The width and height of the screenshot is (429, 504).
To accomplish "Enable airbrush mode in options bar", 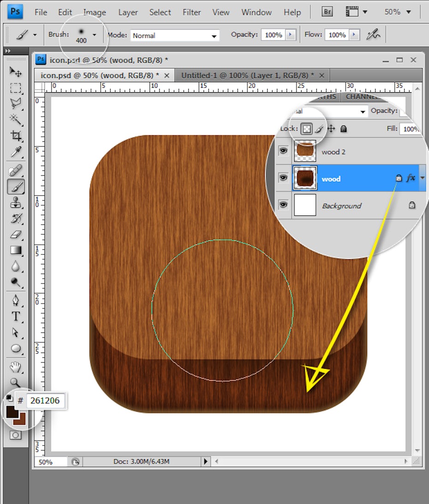I will 373,35.
